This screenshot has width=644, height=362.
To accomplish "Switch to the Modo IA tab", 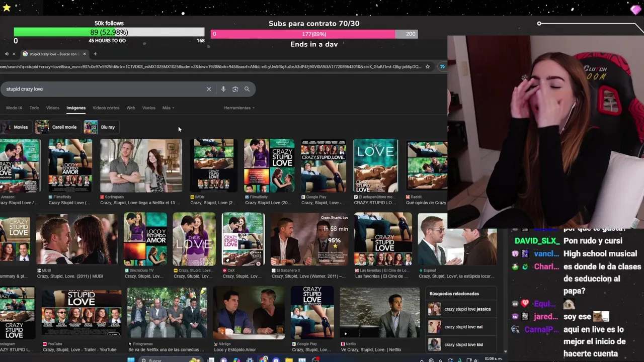I will click(x=14, y=108).
